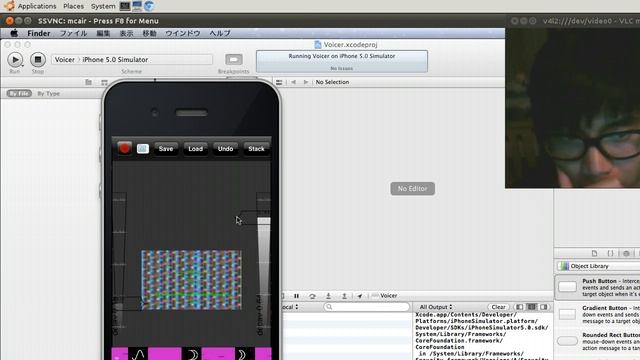Click the folder navigator icon
Viewport: 640px width, 360px height.
click(89, 82)
